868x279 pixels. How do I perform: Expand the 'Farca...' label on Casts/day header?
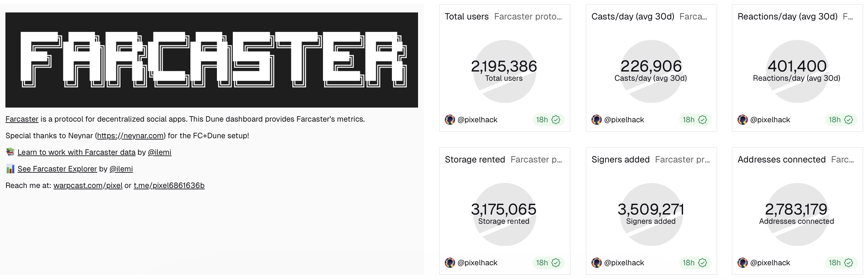694,16
